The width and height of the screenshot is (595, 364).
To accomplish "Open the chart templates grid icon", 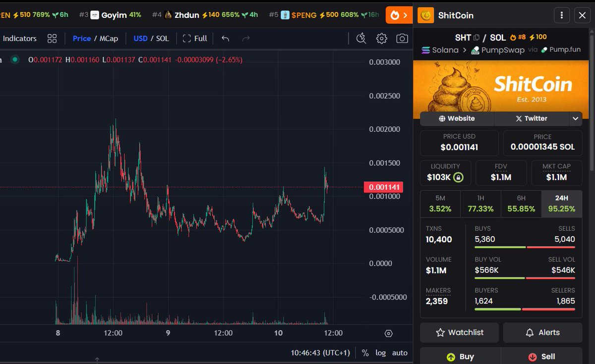I will click(x=52, y=38).
